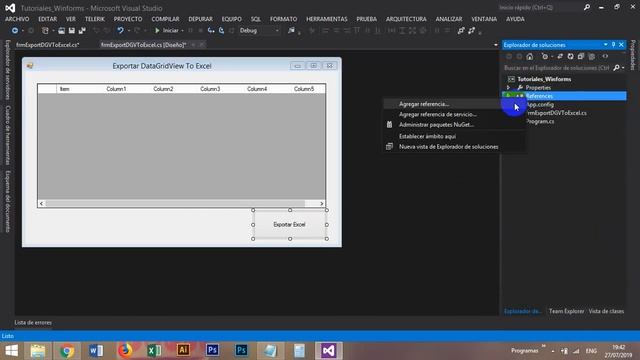The width and height of the screenshot is (640, 360).
Task: Expand the Properties node in Solution Explorer
Action: [509, 87]
